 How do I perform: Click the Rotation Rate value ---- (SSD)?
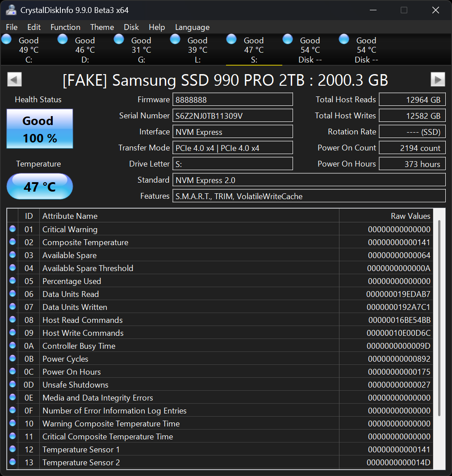412,132
